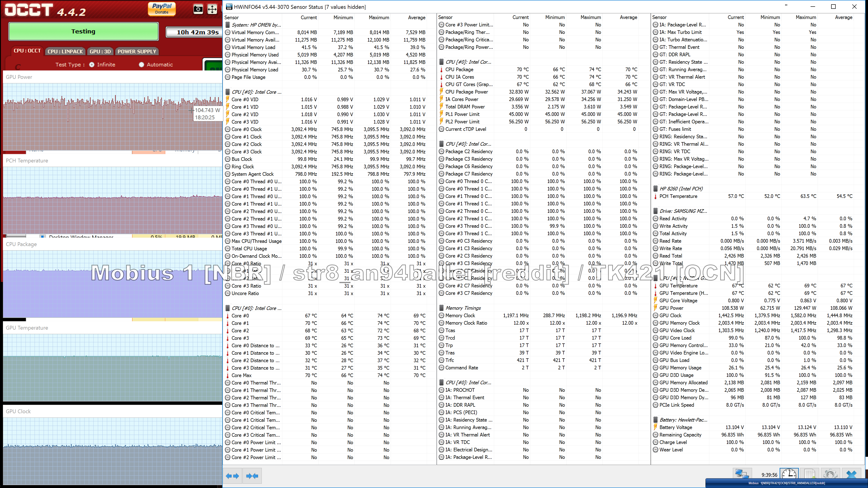Click the lightning icon beside Battery Voltage

pyautogui.click(x=655, y=427)
